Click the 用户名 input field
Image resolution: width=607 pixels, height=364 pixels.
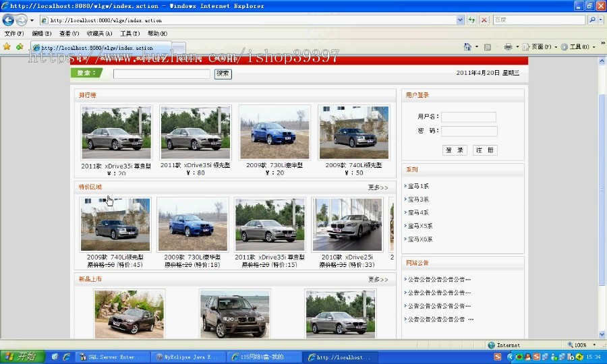[469, 117]
